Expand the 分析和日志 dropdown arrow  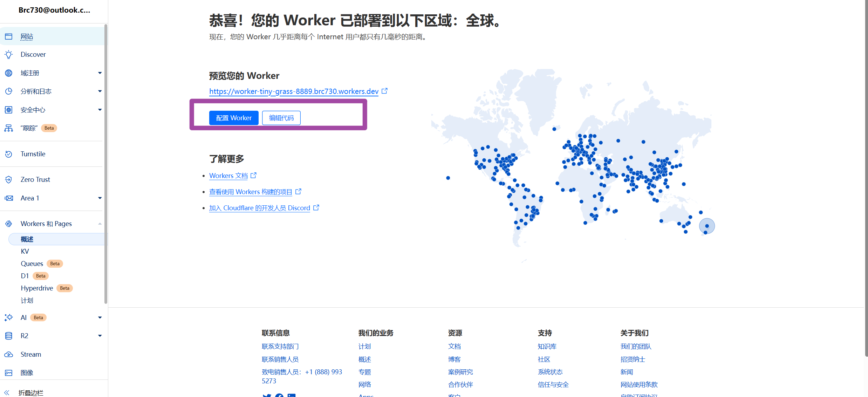pyautogui.click(x=100, y=91)
